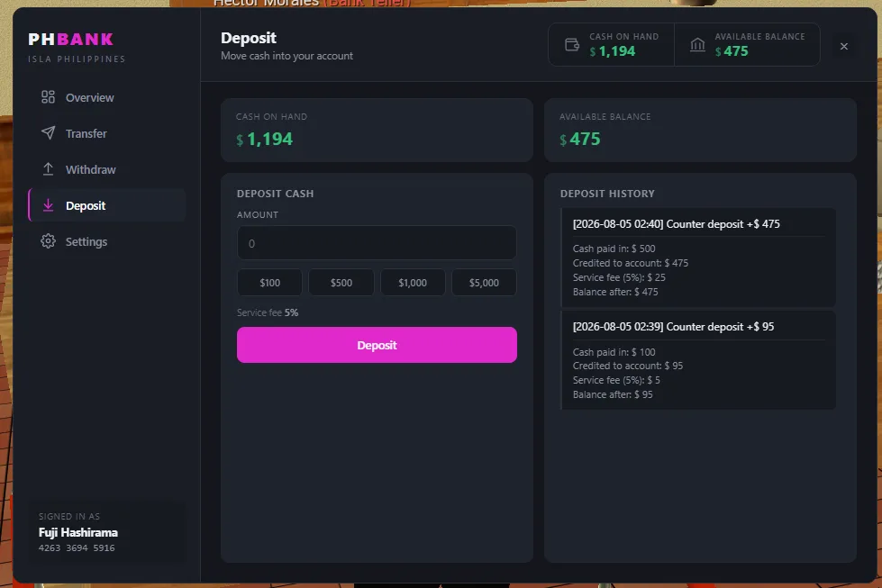Click 'Cash paid in: $ 100' line
The image size is (882, 588).
tap(614, 352)
